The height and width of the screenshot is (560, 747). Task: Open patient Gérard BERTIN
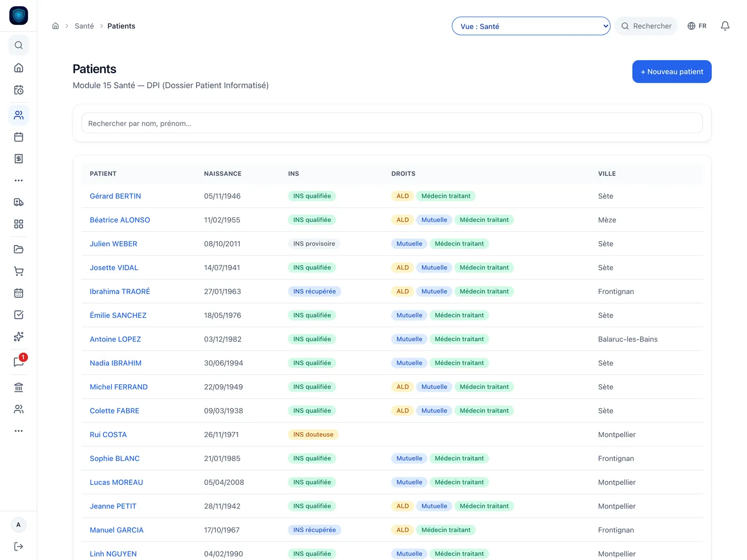pos(115,196)
